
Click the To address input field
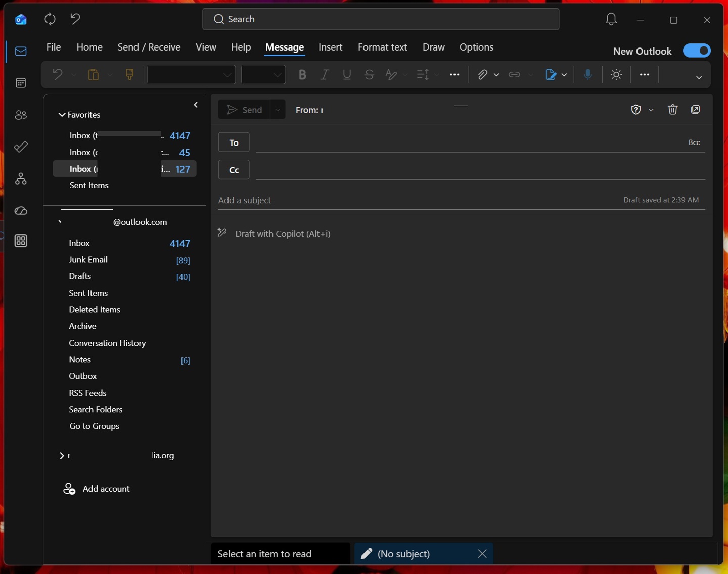coord(470,142)
